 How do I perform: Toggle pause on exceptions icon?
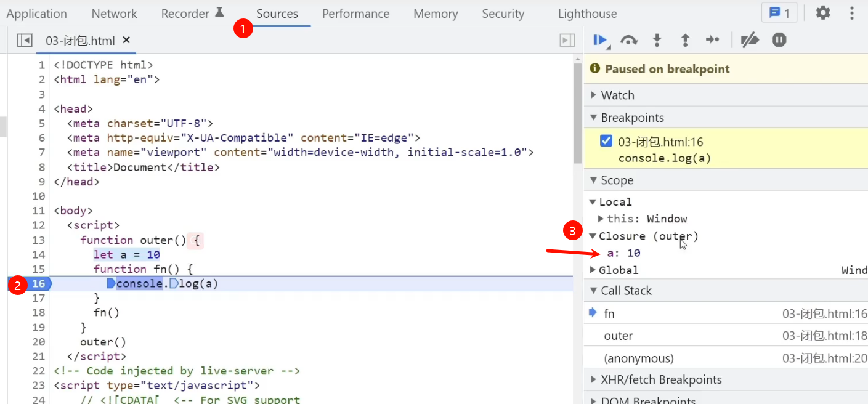779,40
